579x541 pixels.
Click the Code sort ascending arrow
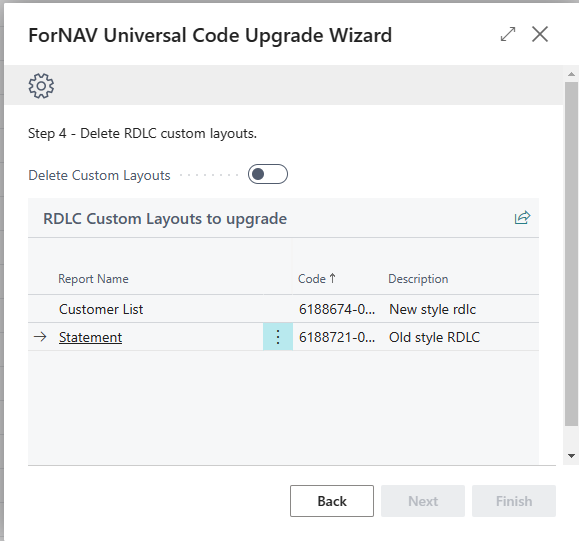pyautogui.click(x=332, y=278)
